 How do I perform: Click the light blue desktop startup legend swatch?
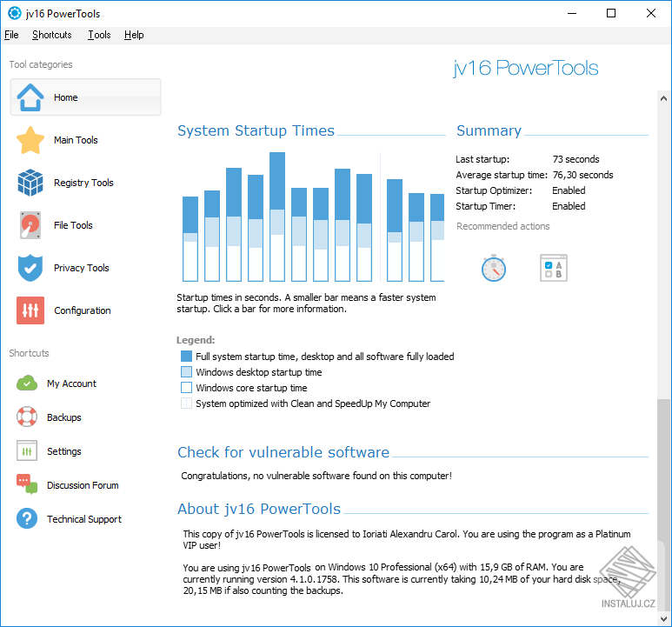click(x=186, y=371)
